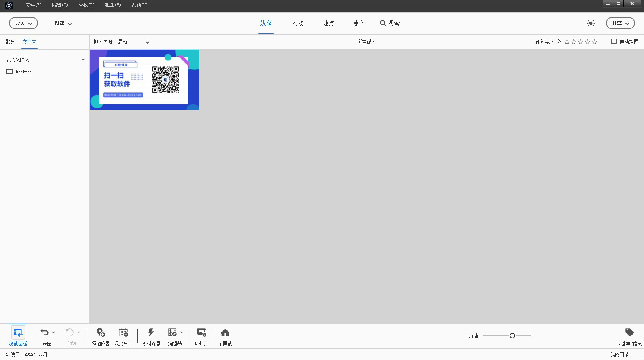Viewport: 644px width, 360px height.
Task: Switch to the Media (媒体) tab
Action: click(266, 23)
